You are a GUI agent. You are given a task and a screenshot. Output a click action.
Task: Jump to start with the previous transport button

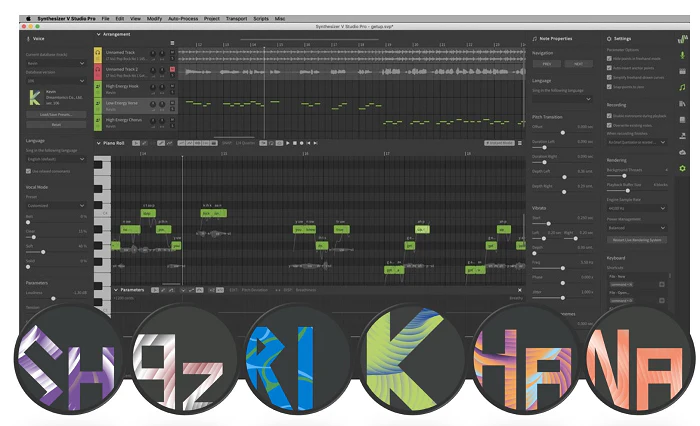click(x=308, y=143)
